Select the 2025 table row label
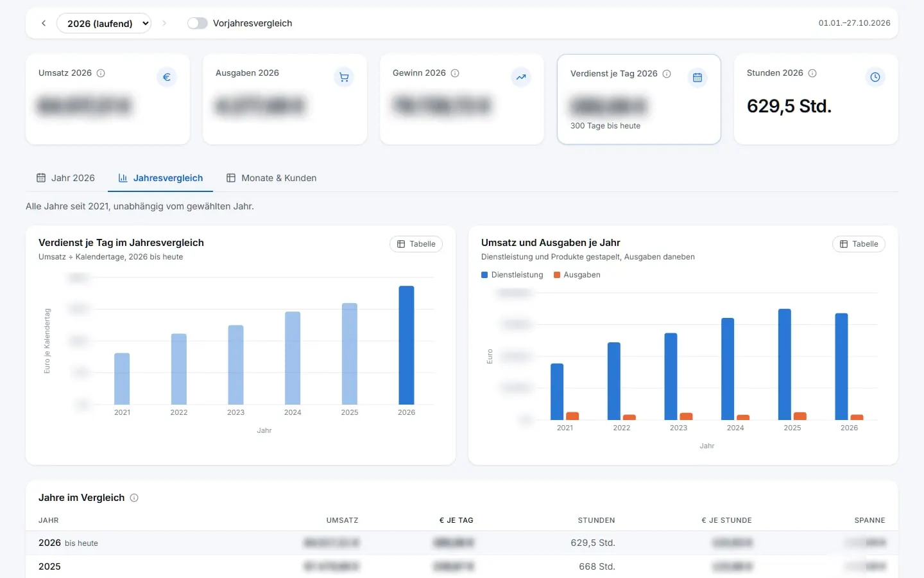Screen dimensions: 924x578 tap(49, 566)
